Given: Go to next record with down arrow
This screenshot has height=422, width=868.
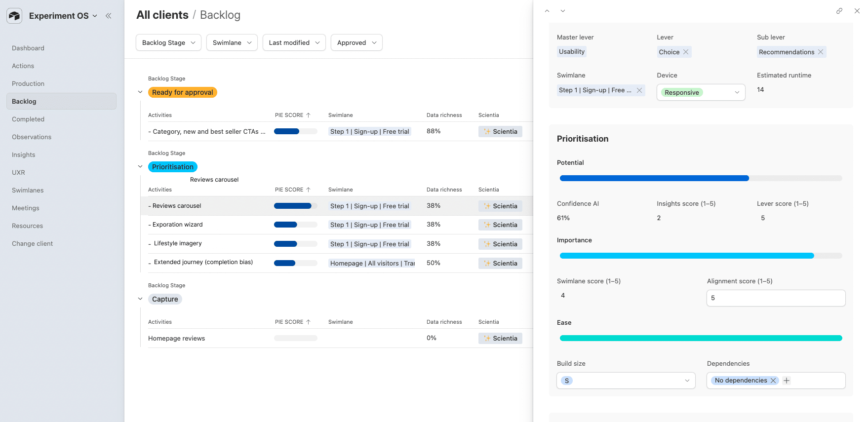Looking at the screenshot, I should (x=563, y=11).
